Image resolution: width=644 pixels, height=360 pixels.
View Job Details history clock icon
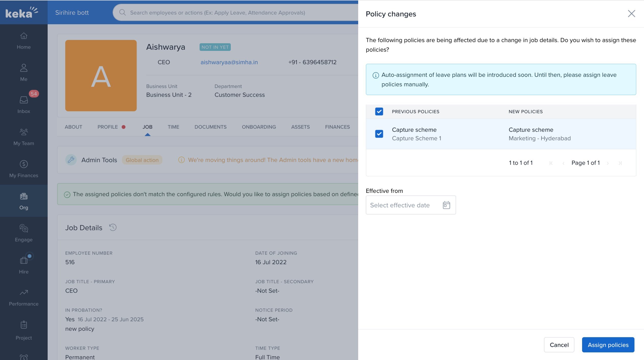click(x=113, y=227)
